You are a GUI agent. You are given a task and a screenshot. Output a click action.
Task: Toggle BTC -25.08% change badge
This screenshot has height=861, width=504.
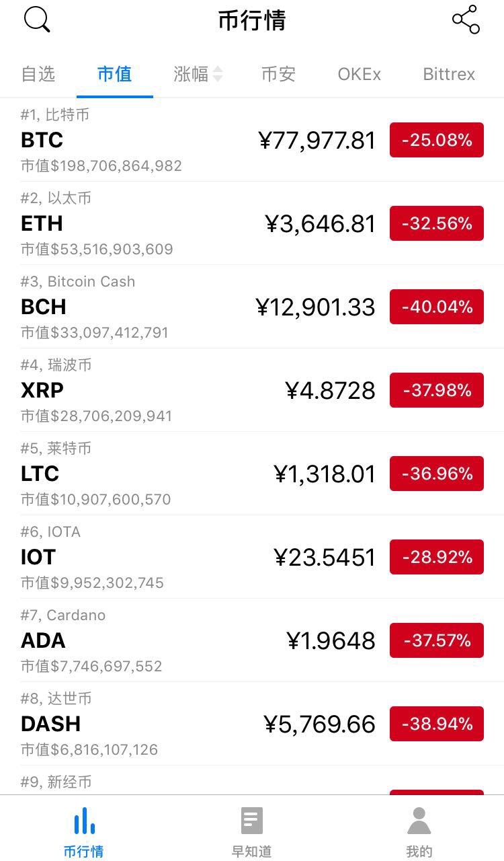436,140
